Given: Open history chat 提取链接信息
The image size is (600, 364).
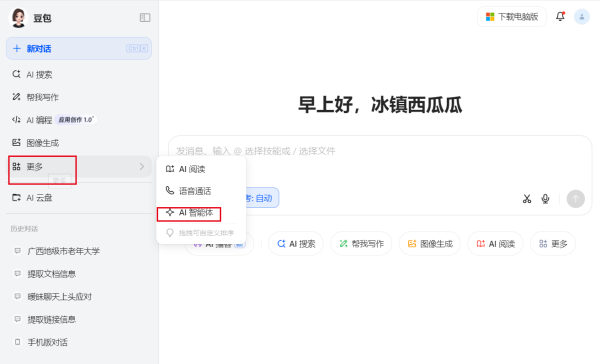Looking at the screenshot, I should [79, 320].
